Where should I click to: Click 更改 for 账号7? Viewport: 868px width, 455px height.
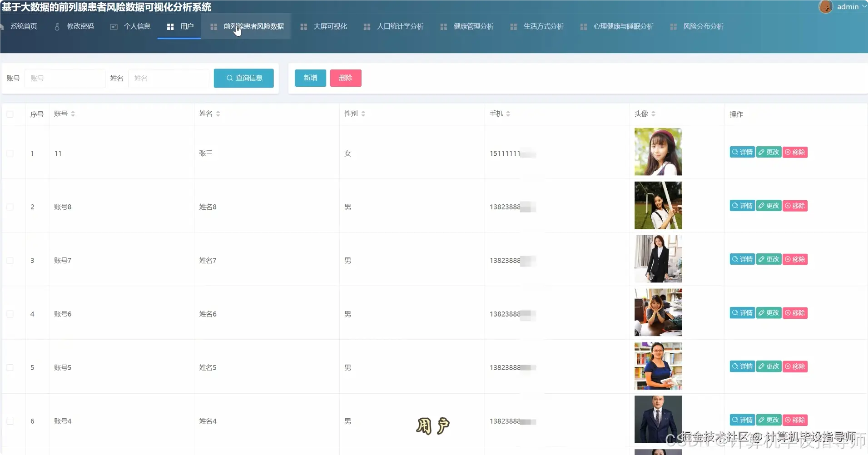click(x=769, y=259)
